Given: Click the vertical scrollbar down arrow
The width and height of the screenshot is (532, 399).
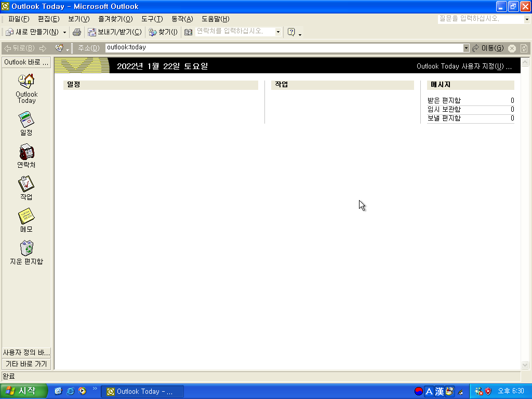Looking at the screenshot, I should (525, 365).
